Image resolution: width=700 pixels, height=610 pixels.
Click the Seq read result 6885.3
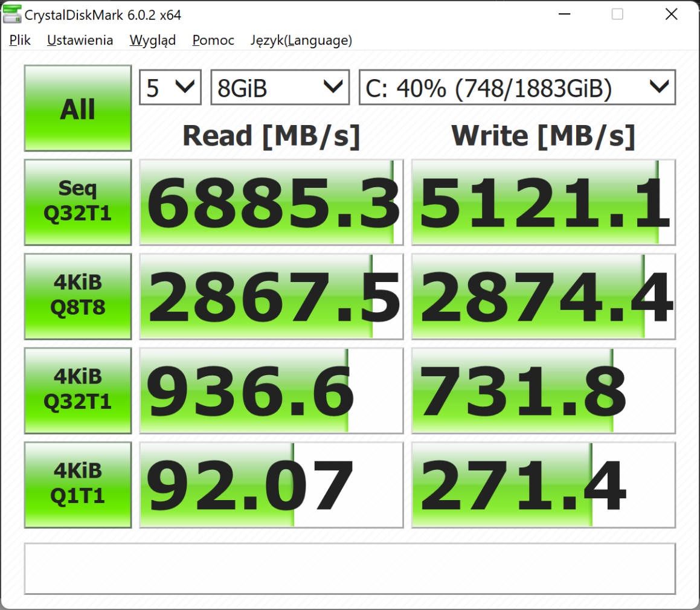(x=271, y=202)
